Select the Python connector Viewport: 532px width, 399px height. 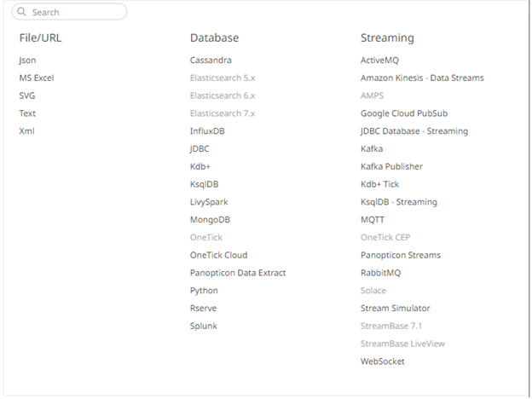(204, 291)
